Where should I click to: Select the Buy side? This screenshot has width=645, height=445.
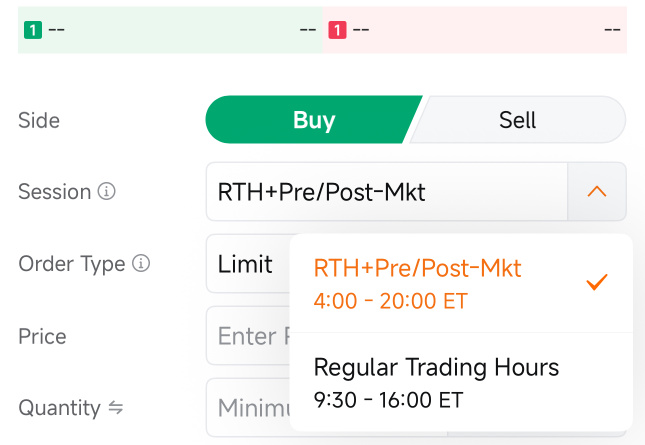pos(313,121)
